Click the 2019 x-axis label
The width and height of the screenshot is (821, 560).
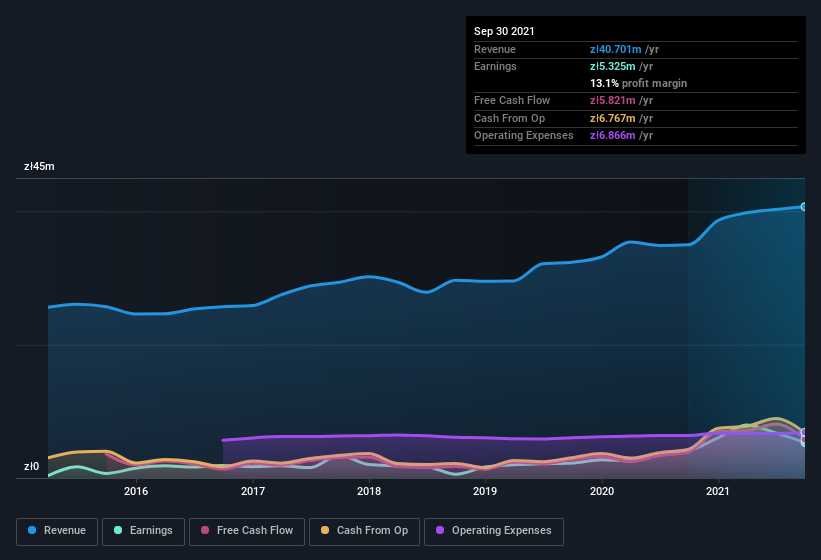[x=485, y=491]
